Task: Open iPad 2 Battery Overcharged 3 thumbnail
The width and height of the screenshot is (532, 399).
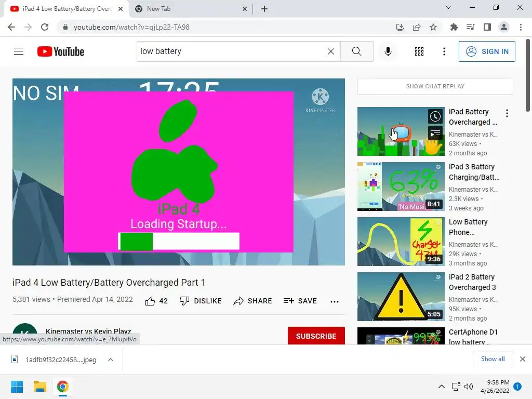Action: [401, 297]
